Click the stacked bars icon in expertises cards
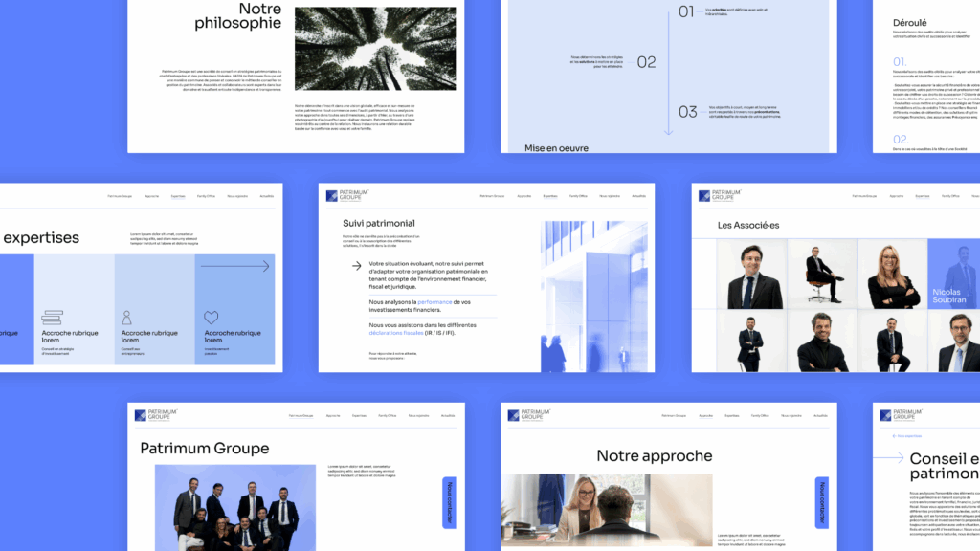This screenshot has width=980, height=551. [x=52, y=318]
